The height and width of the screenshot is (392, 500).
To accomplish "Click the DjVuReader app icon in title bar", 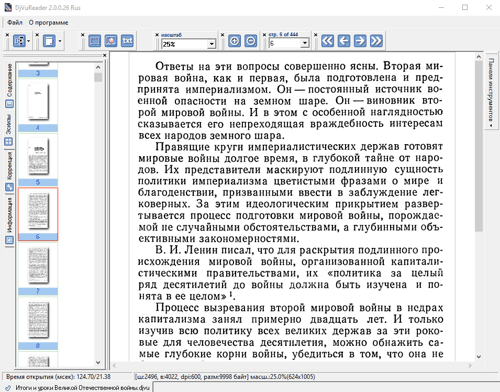I will click(x=8, y=7).
